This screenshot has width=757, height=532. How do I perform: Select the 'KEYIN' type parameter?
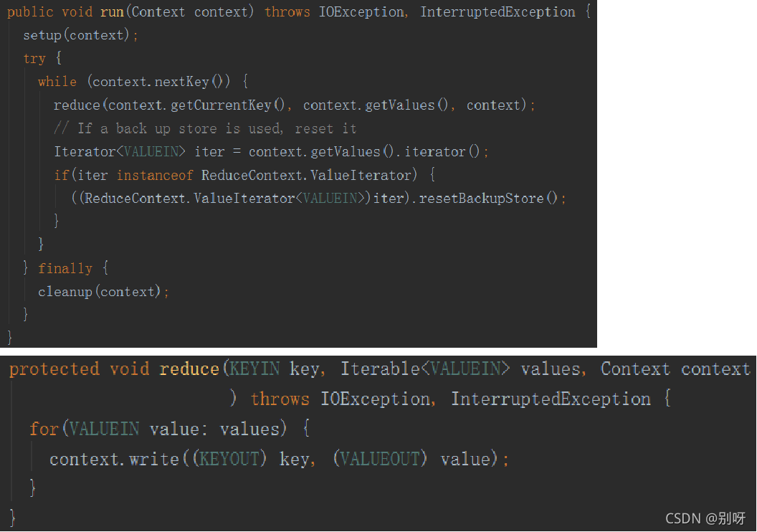point(254,369)
